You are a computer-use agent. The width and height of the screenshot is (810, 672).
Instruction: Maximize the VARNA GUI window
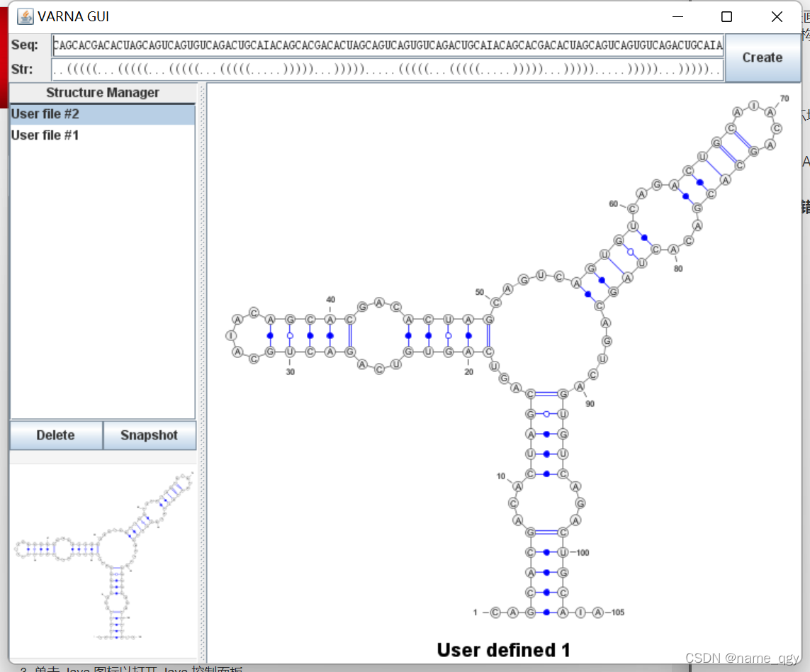click(726, 17)
